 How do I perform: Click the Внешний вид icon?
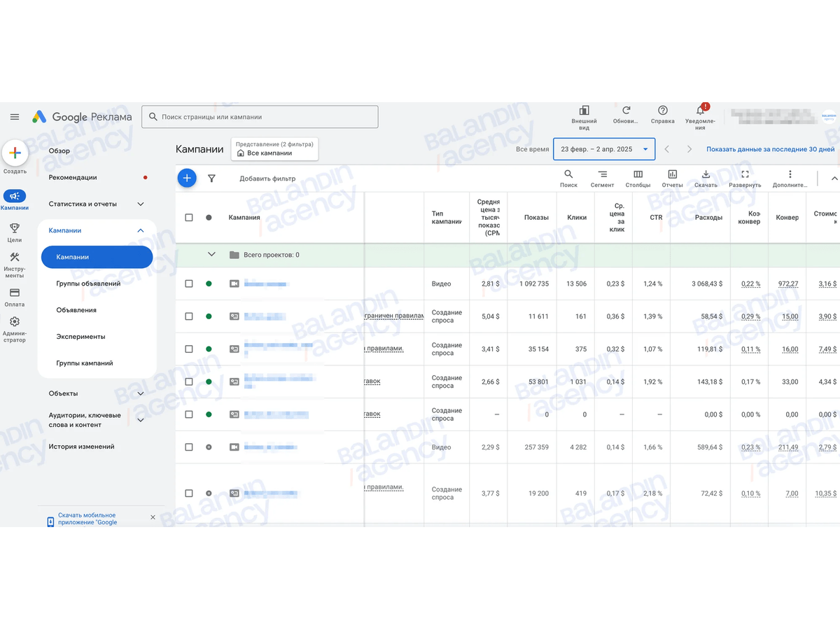coord(584,111)
